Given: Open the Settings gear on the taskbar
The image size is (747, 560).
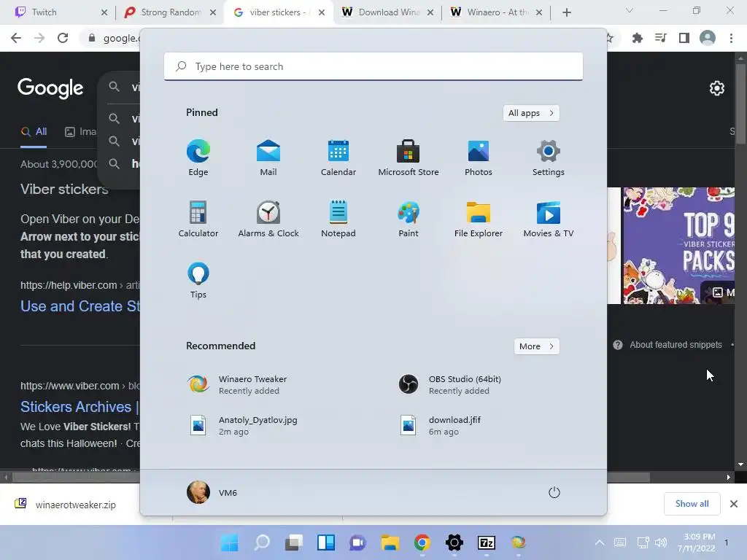Looking at the screenshot, I should (454, 542).
